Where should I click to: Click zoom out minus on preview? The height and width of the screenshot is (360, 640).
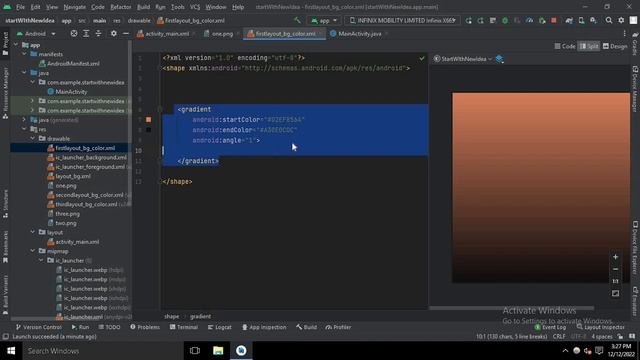click(616, 269)
